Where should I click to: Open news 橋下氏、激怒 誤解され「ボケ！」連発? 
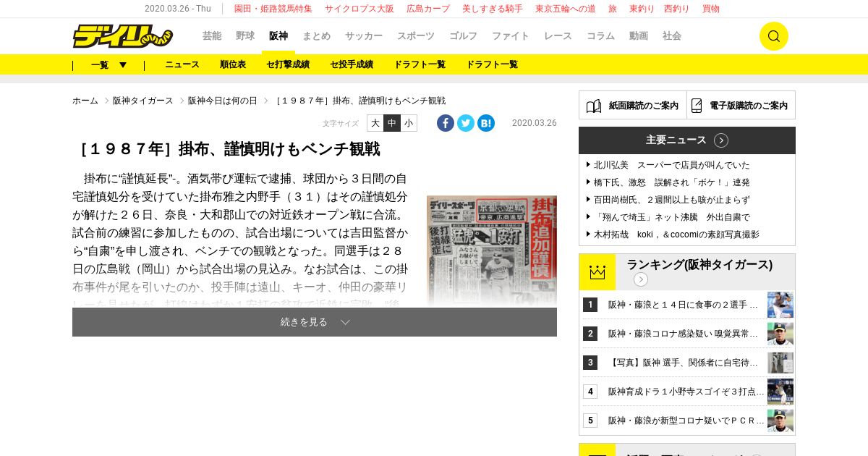(x=672, y=182)
